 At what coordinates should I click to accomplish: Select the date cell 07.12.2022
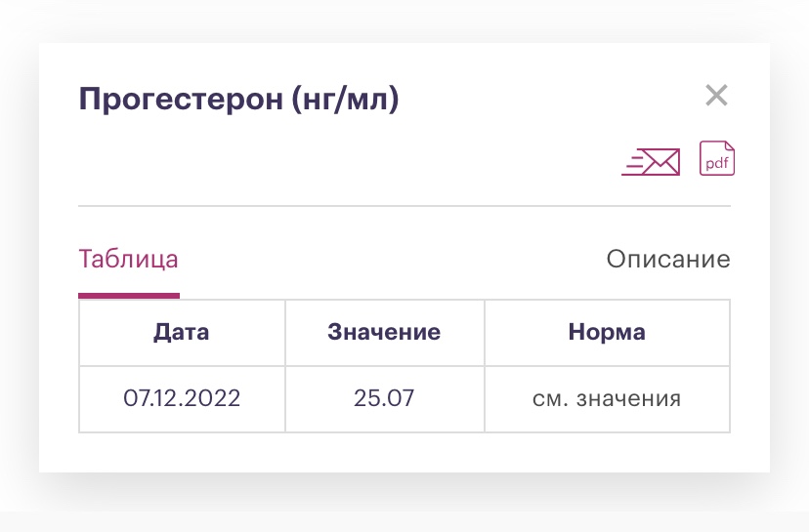click(x=182, y=398)
